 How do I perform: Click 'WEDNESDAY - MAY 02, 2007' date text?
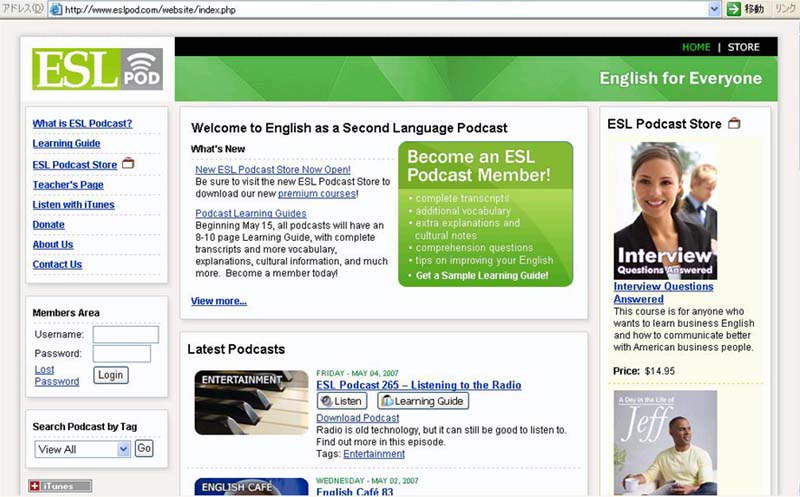[367, 481]
